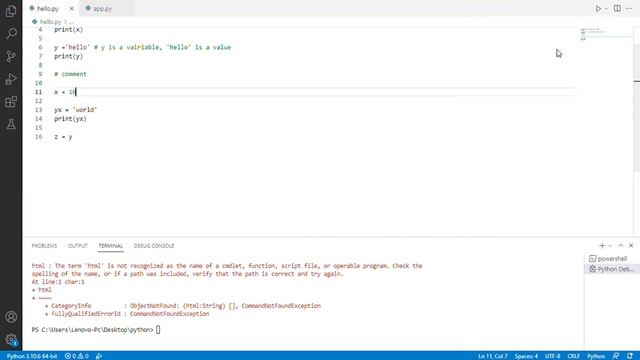Run the Python file with play button
The width and height of the screenshot is (640, 360).
coord(598,9)
